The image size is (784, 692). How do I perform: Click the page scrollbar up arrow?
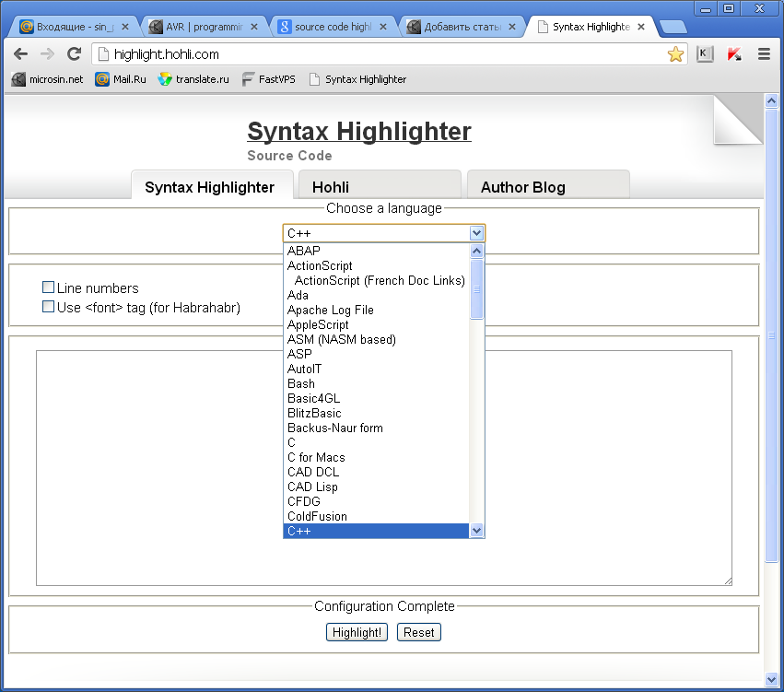(771, 101)
